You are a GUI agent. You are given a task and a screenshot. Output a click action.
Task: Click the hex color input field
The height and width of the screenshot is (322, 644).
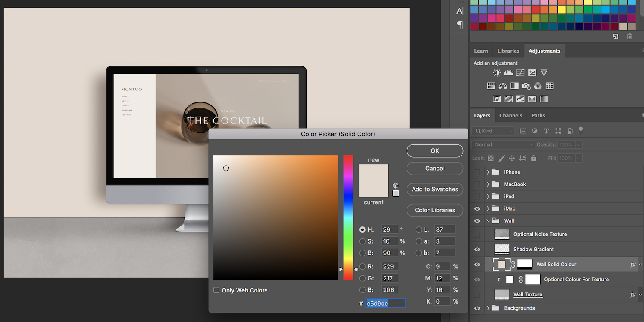coord(385,303)
